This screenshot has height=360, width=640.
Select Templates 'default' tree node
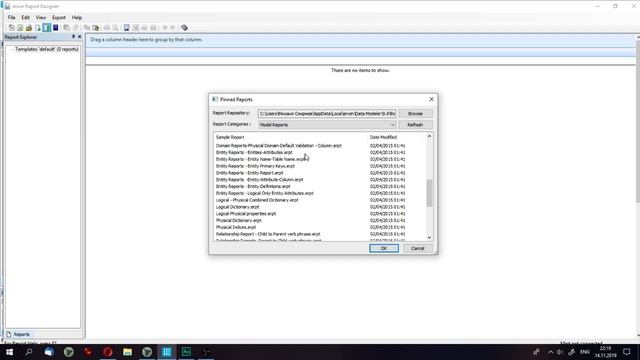[47, 49]
